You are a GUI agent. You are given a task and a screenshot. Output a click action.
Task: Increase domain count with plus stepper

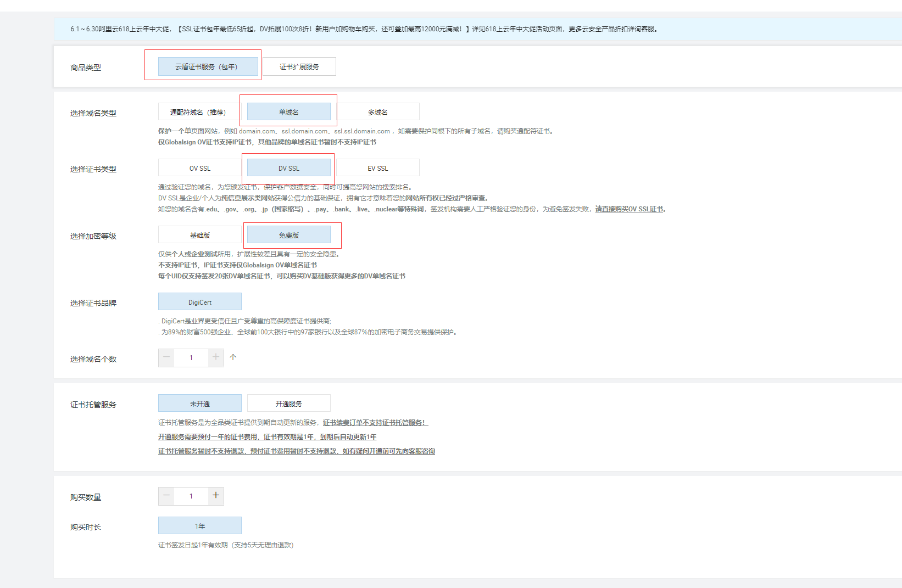[215, 357]
